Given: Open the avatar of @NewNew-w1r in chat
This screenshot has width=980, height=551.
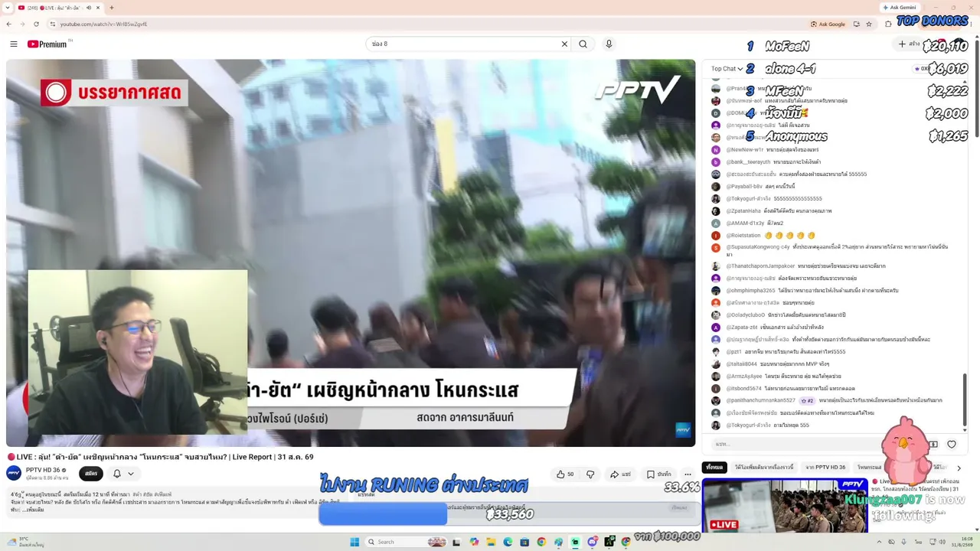Looking at the screenshot, I should [x=716, y=150].
